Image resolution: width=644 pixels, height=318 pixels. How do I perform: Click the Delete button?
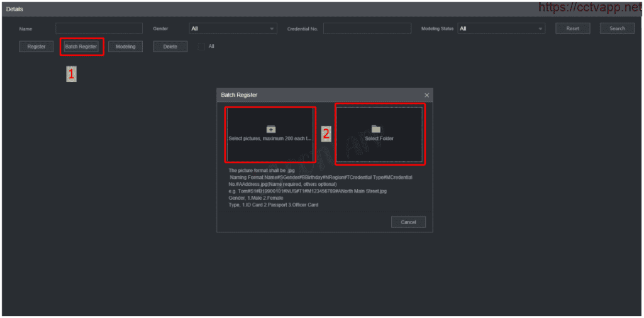pos(170,47)
